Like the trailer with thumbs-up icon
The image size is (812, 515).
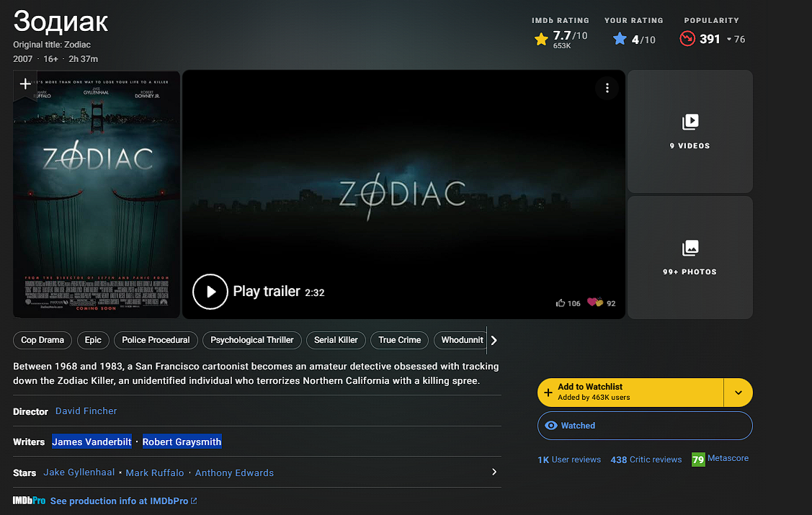pos(561,303)
